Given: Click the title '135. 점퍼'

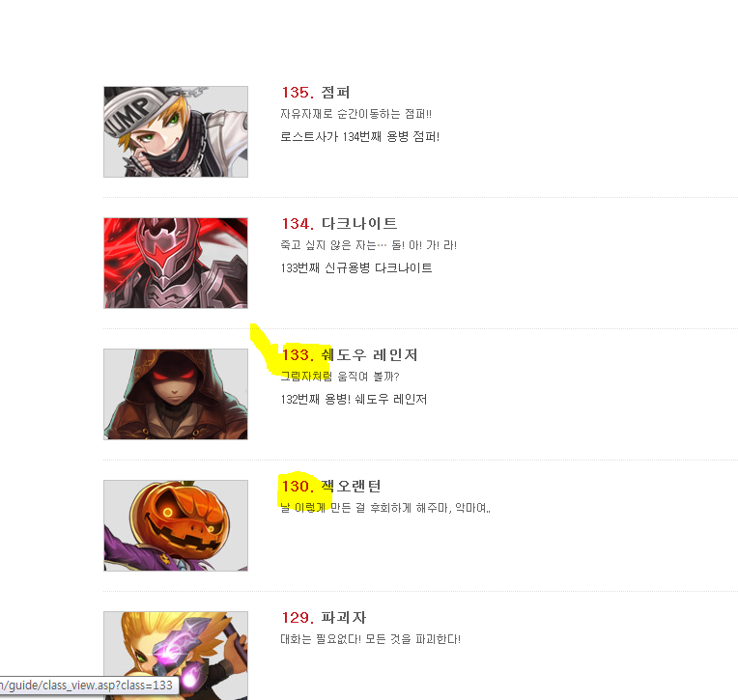Looking at the screenshot, I should (316, 92).
